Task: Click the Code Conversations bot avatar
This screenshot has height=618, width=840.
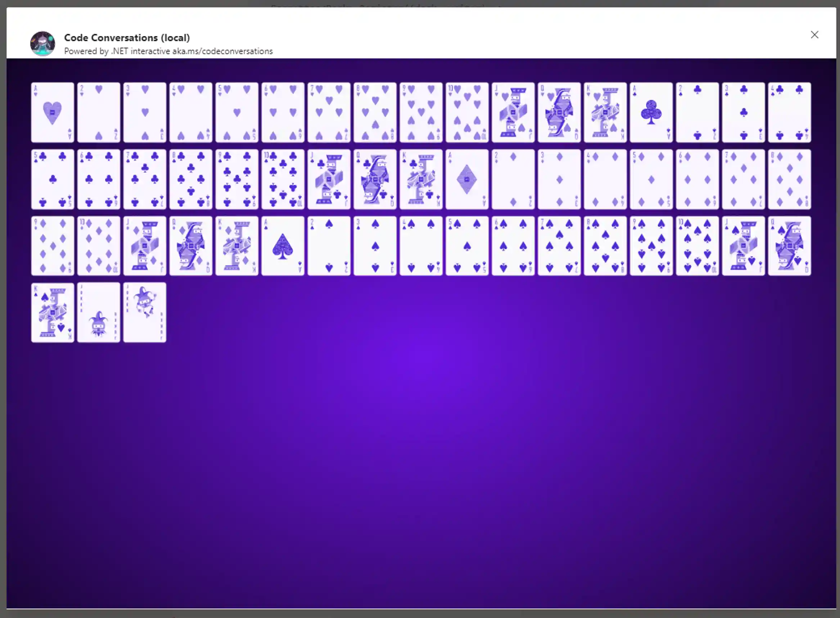Action: click(x=42, y=44)
